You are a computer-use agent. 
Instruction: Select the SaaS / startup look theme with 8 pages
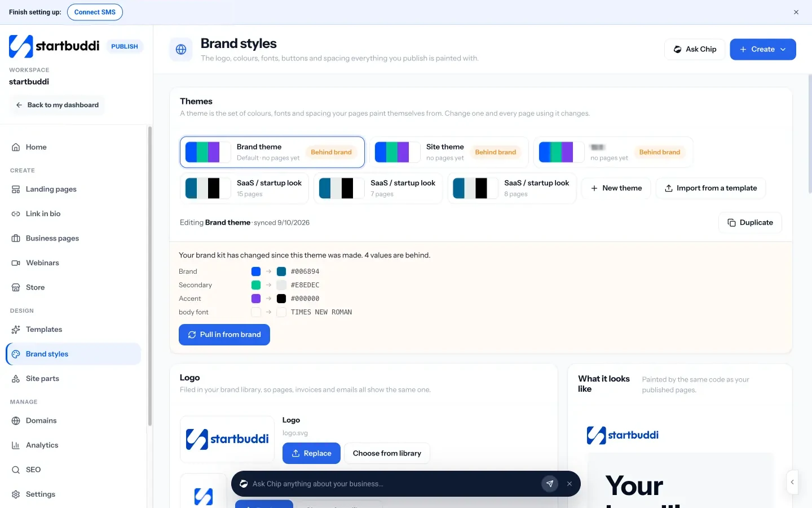click(x=511, y=188)
